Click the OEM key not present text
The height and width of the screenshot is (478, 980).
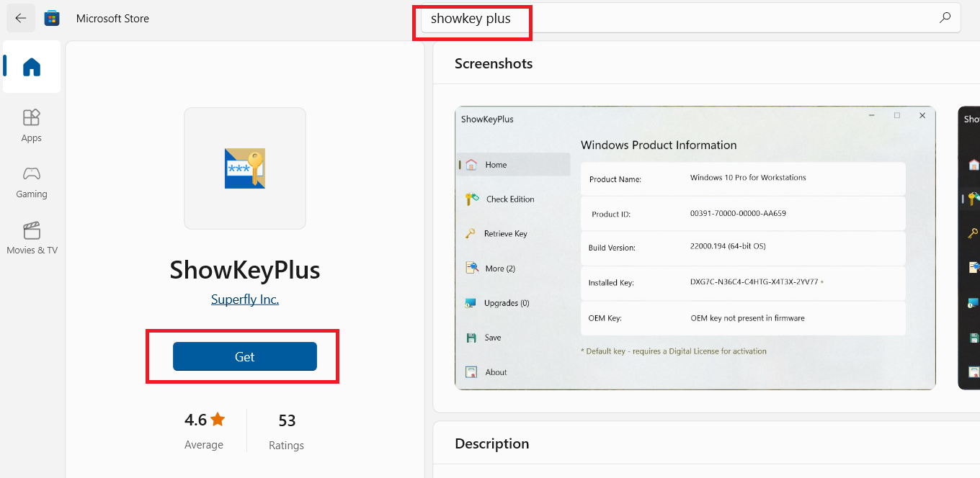tap(747, 317)
